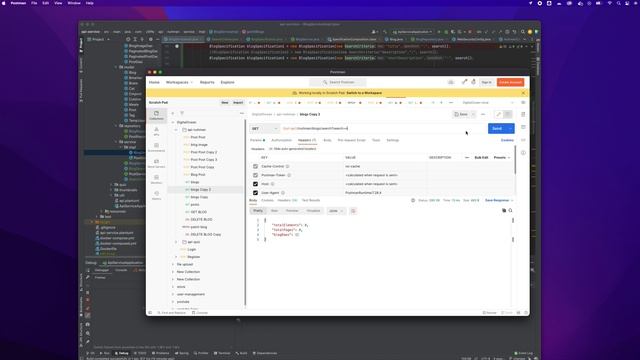Viewport: 640px width, 360px height.
Task: Uncheck the Host header checkbox
Action: point(256,184)
